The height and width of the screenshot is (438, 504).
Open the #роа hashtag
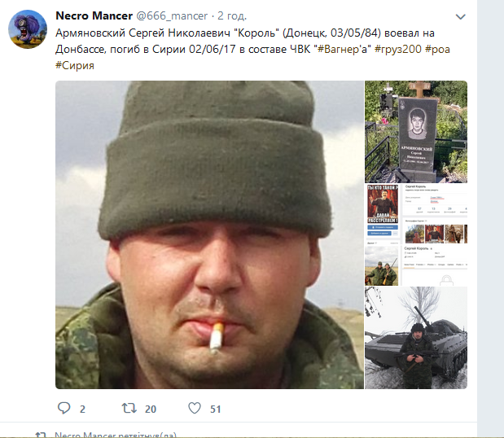tap(437, 49)
